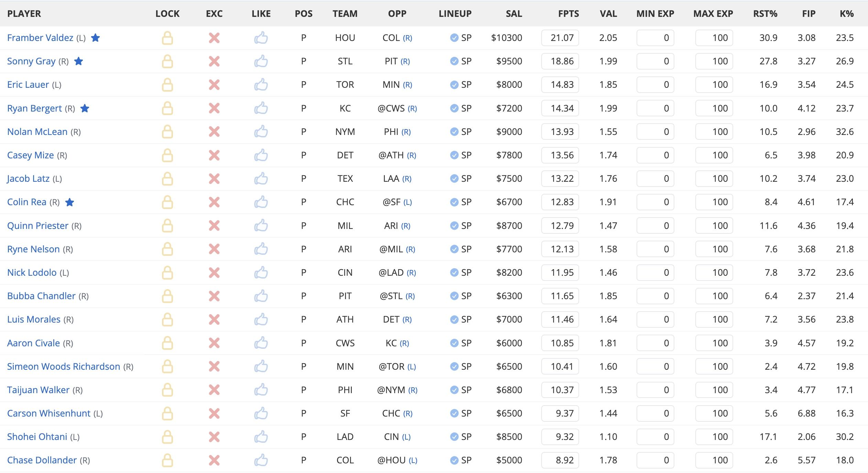Like Colin Rea with the thumbs-up
Viewport: 868px width, 473px height.
tap(261, 202)
